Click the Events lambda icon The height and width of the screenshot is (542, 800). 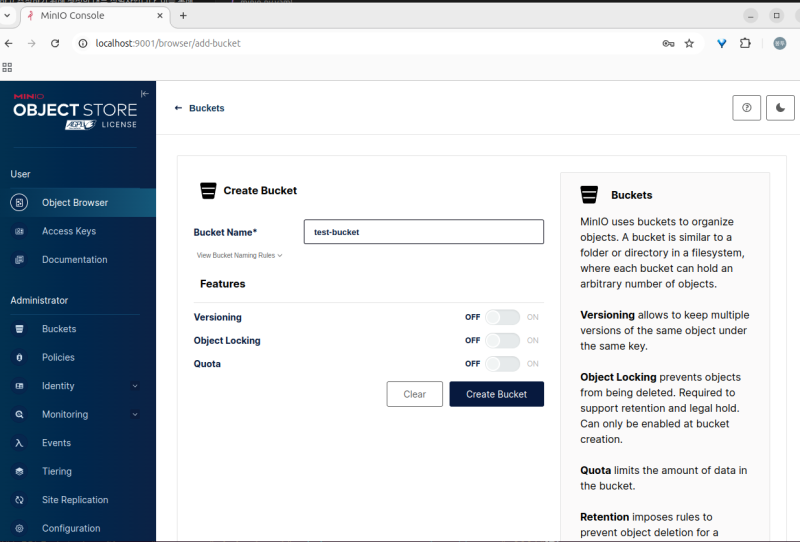pyautogui.click(x=19, y=443)
